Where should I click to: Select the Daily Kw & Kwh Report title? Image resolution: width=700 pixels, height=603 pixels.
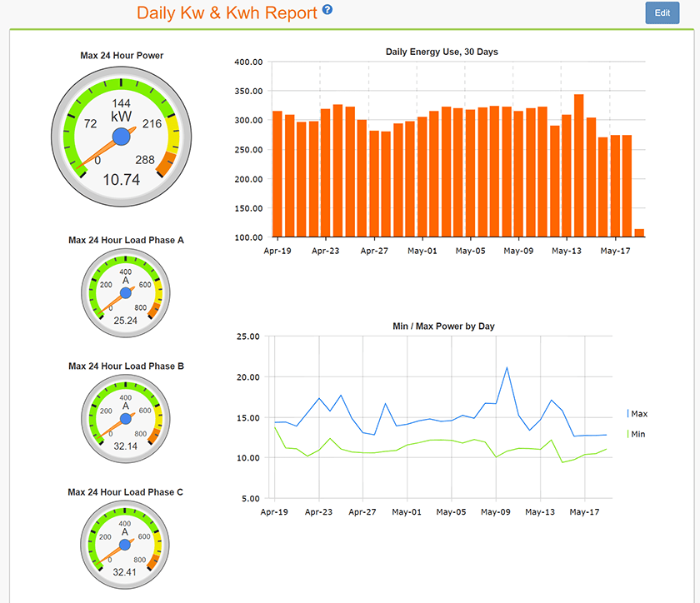227,12
